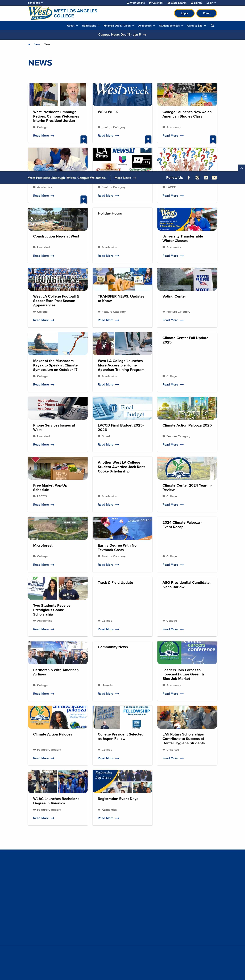Click the News breadcrumb link
The height and width of the screenshot is (980, 245).
point(37,45)
